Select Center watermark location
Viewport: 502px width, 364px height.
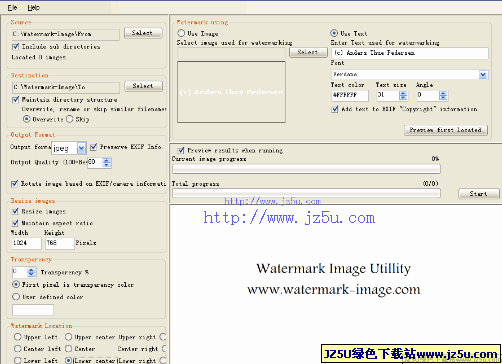(68, 349)
